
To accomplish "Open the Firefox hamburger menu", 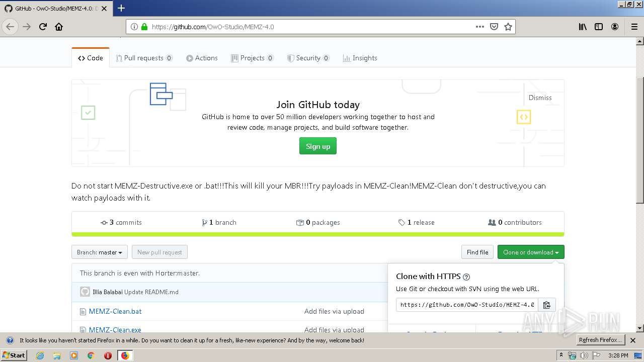I will (x=634, y=27).
